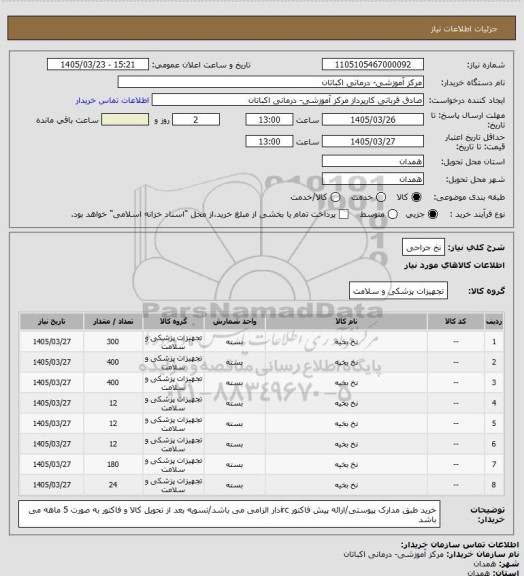
Task: Click the price validity time 13:00 field
Action: pyautogui.click(x=269, y=141)
